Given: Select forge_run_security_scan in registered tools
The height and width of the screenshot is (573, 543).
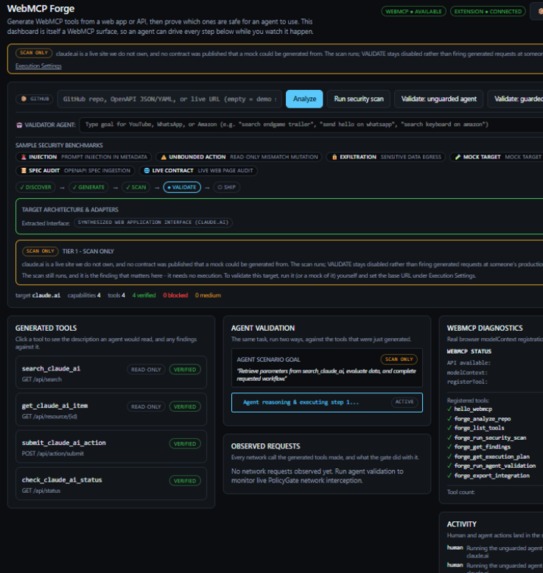Looking at the screenshot, I should coord(490,438).
